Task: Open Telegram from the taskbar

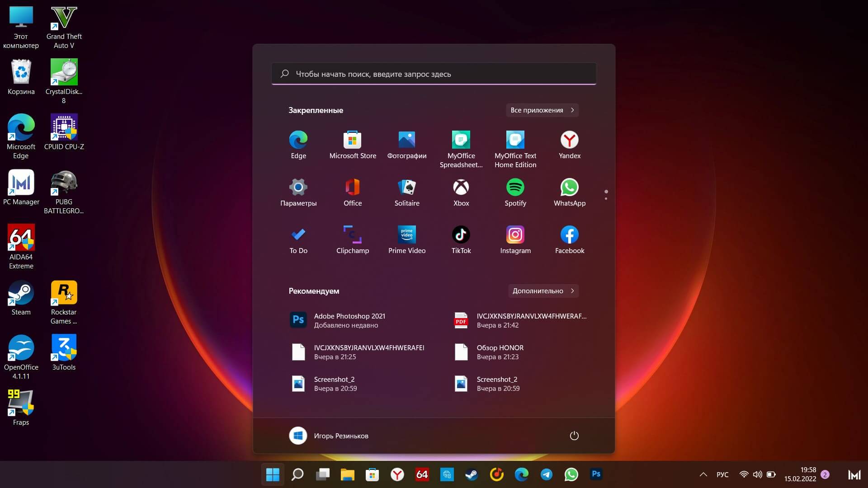Action: tap(546, 474)
